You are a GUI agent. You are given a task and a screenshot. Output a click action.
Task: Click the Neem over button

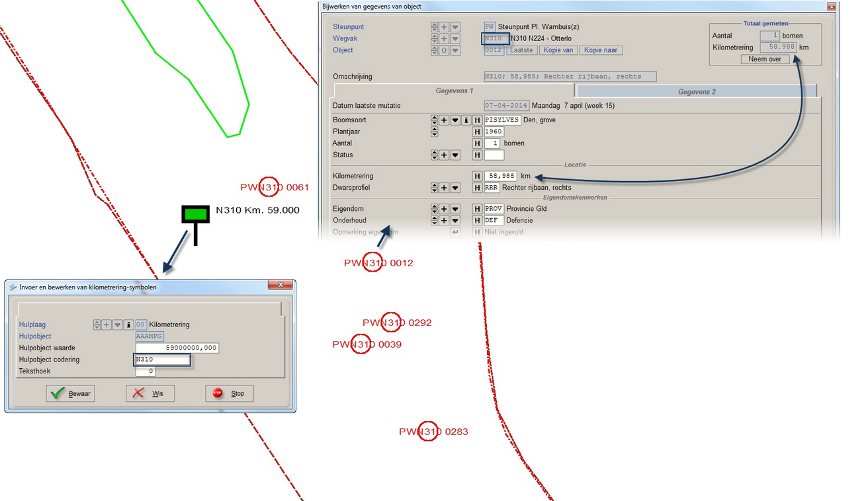pos(765,59)
